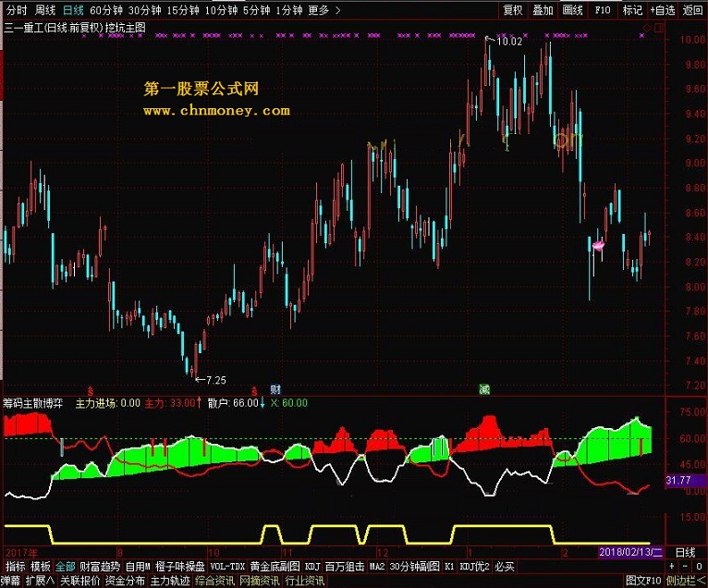Screen dimensions: 708x588
Task: Click the red $ marker near September
Action: (91, 390)
